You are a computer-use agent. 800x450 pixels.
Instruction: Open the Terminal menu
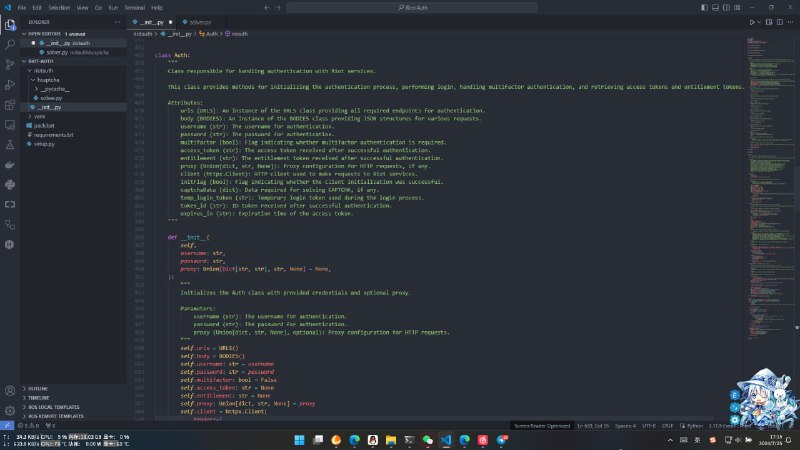click(129, 7)
